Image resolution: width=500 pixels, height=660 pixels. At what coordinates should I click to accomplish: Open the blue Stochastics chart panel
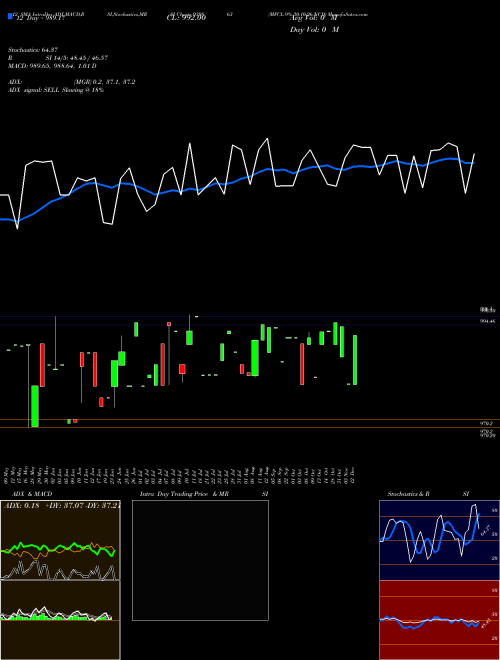click(x=439, y=540)
